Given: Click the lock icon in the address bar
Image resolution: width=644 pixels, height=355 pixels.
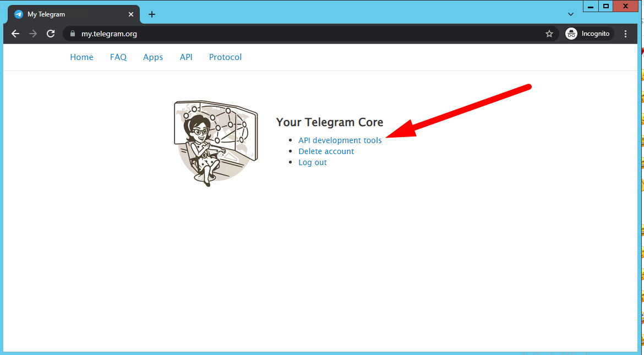Looking at the screenshot, I should [x=73, y=34].
